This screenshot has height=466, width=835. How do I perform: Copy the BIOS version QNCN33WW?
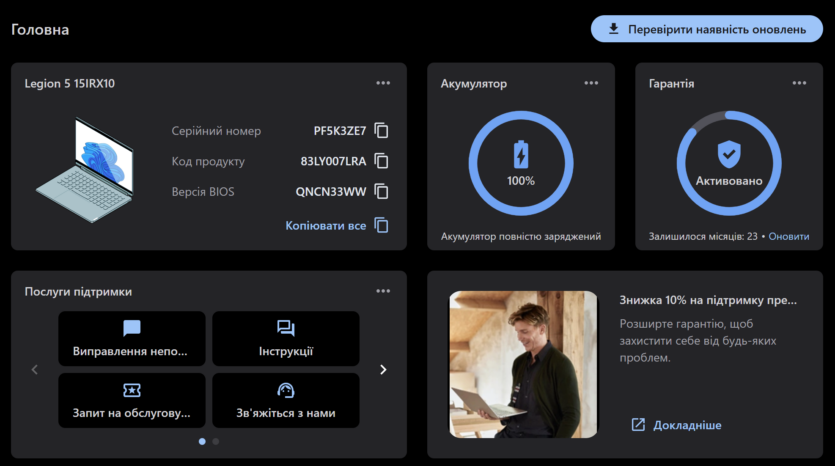(381, 191)
